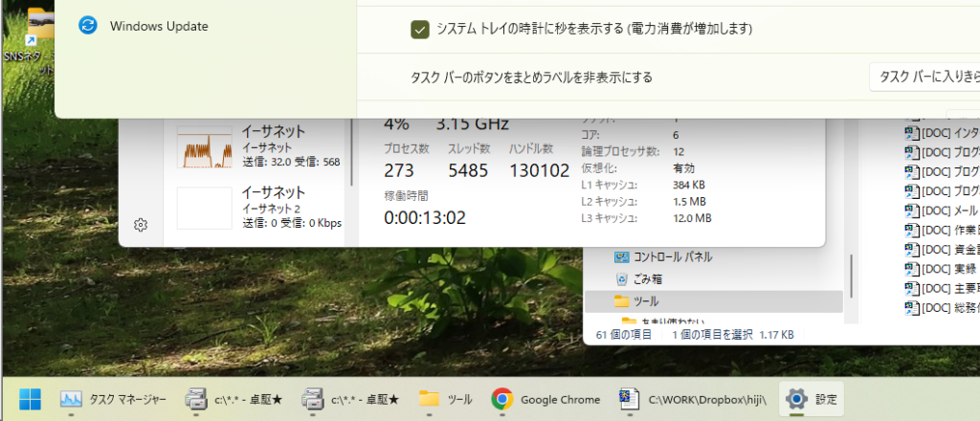The width and height of the screenshot is (980, 421).
Task: Open the first 卓駆★ taskbar window
Action: [236, 399]
